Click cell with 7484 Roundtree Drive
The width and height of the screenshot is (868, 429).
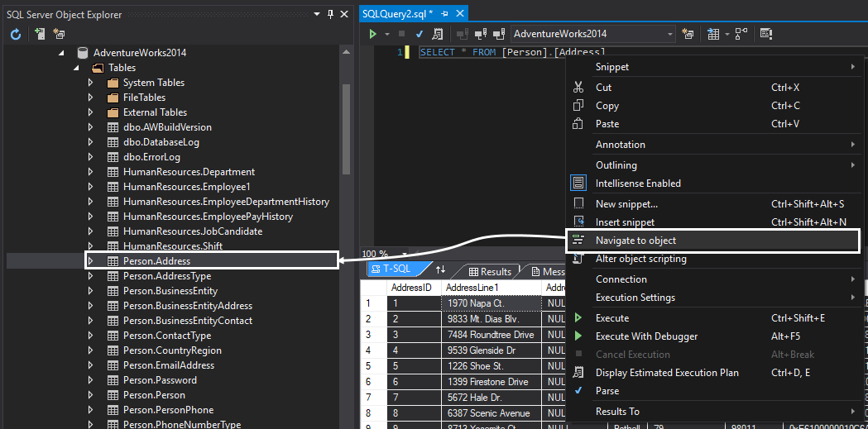click(489, 334)
